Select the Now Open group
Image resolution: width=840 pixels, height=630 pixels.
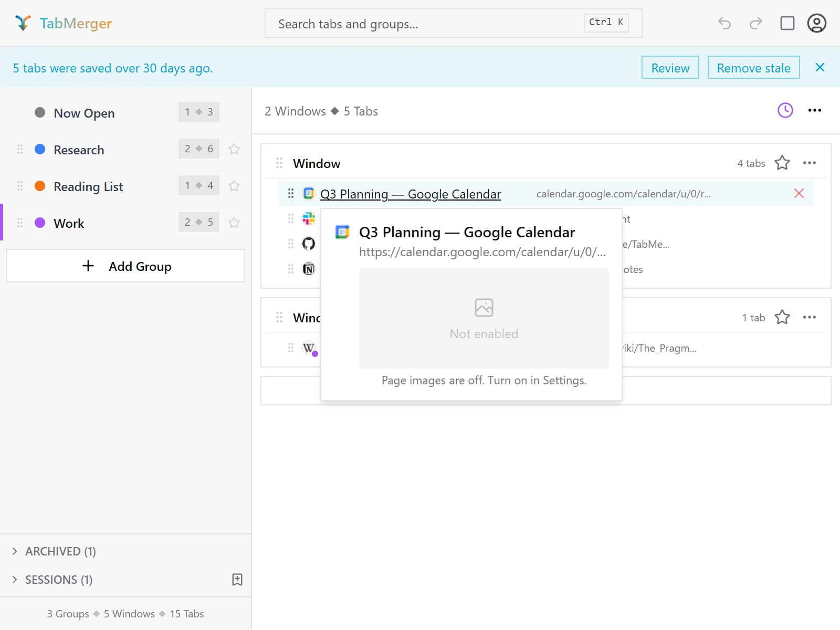126,113
